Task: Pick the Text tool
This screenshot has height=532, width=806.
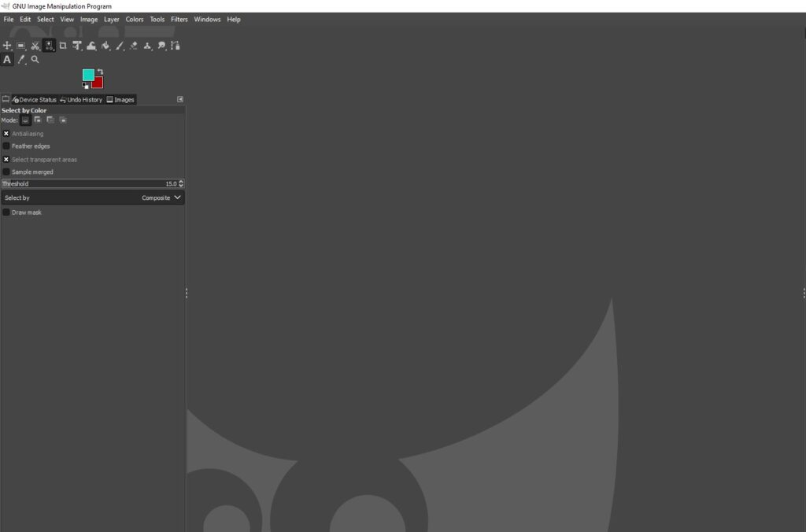Action: pyautogui.click(x=7, y=60)
